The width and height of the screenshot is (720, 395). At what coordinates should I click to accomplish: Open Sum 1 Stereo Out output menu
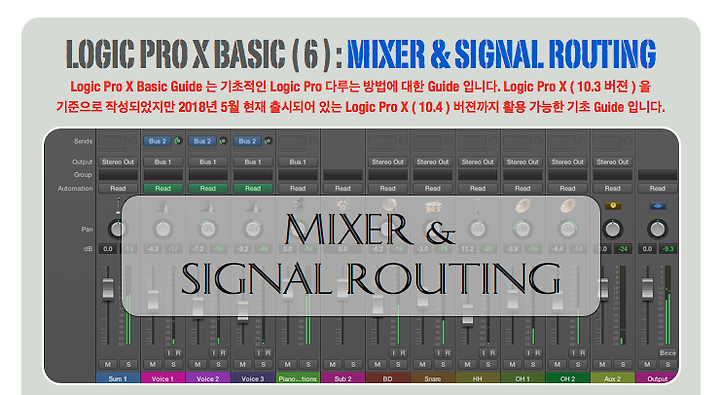pos(118,162)
